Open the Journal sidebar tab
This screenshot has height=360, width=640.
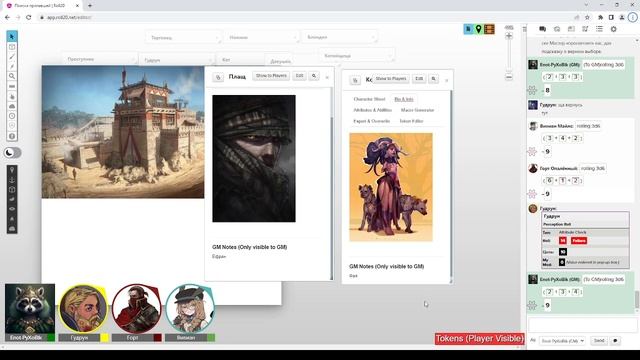(571, 29)
